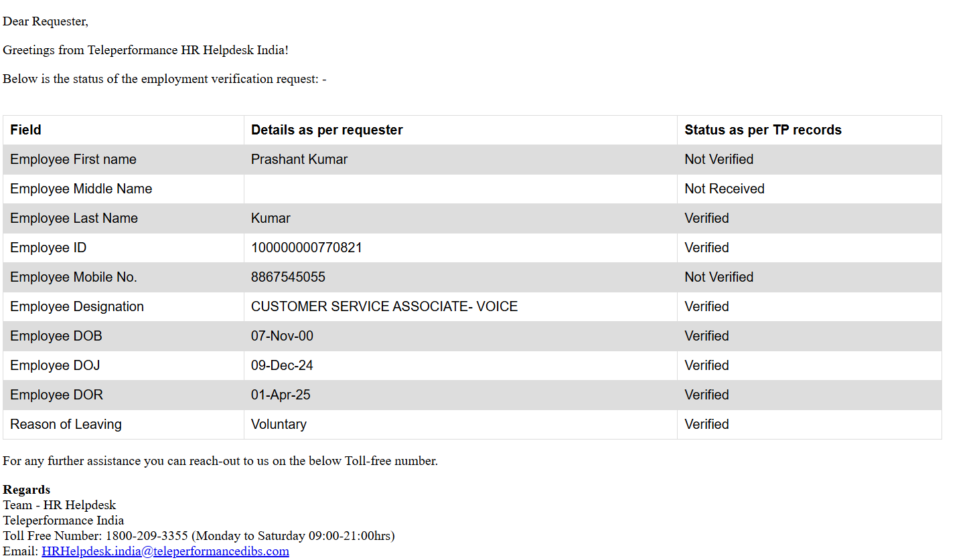Click the mobile number 8867545055
Image resolution: width=979 pixels, height=560 pixels.
[x=288, y=277]
